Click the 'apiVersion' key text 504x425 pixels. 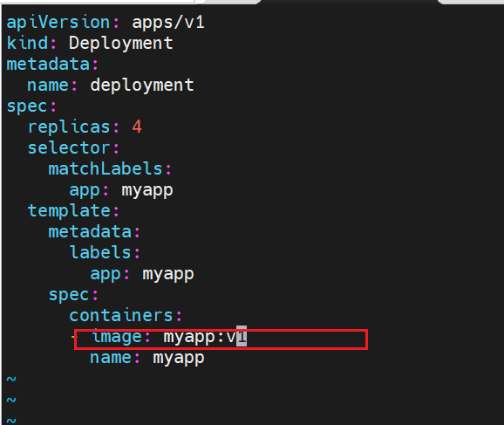click(58, 23)
